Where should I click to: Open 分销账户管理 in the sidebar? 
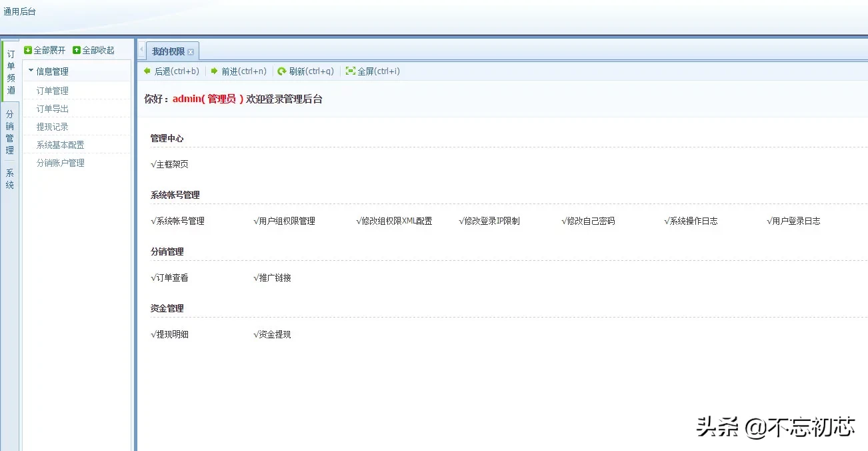61,163
